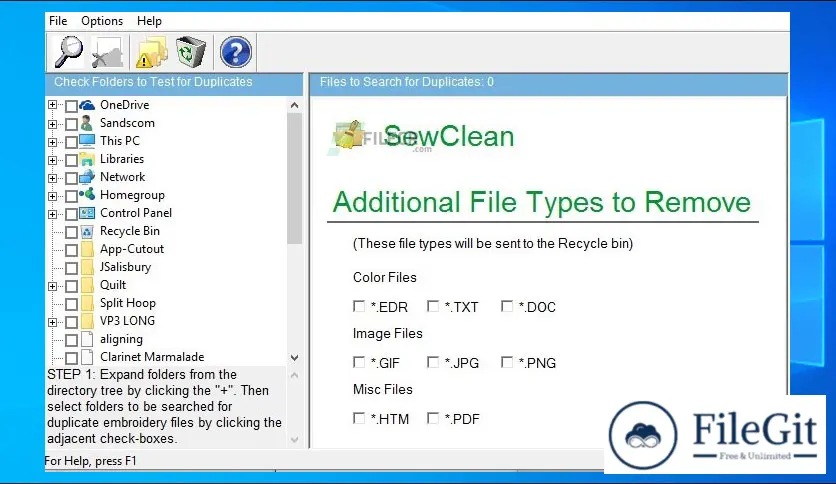Click the Network icon in tree
The height and width of the screenshot is (484, 836).
click(87, 177)
